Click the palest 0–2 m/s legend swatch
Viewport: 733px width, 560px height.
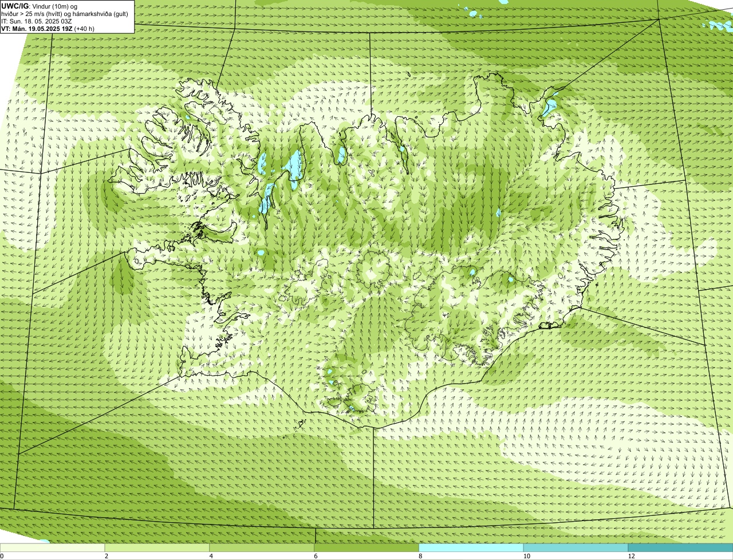click(x=53, y=547)
